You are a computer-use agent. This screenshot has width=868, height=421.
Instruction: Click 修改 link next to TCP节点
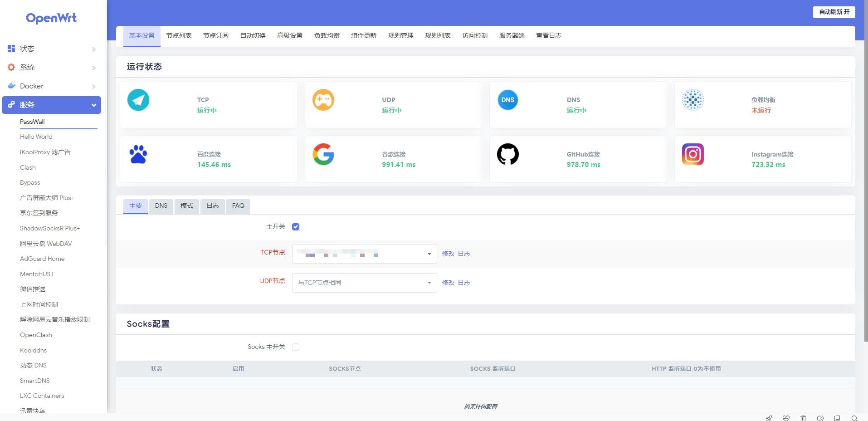pyautogui.click(x=448, y=254)
